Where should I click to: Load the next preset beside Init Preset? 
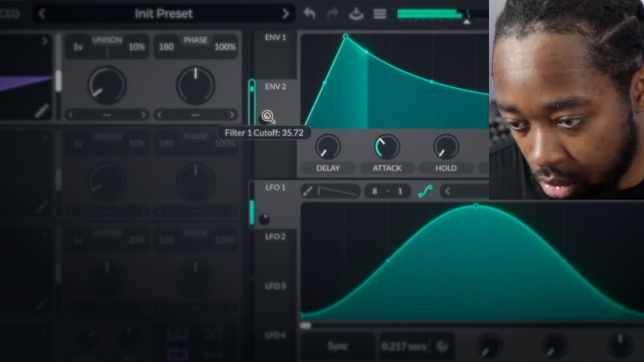click(286, 14)
